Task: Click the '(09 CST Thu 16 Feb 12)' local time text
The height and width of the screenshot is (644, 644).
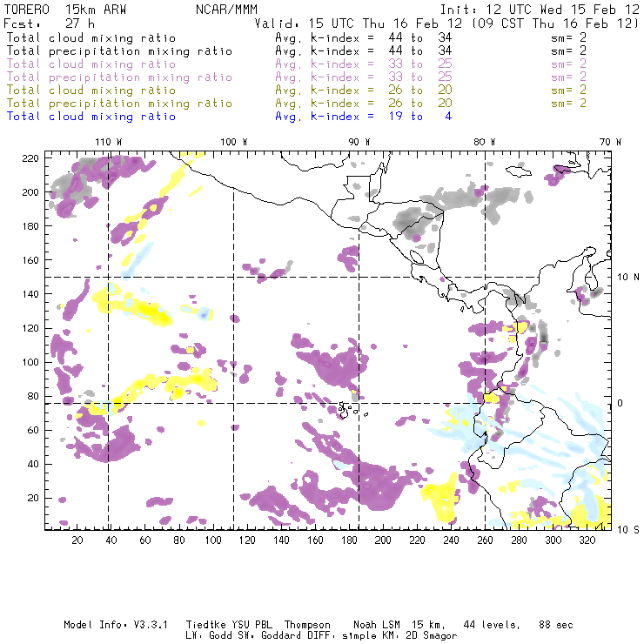Action: (554, 23)
